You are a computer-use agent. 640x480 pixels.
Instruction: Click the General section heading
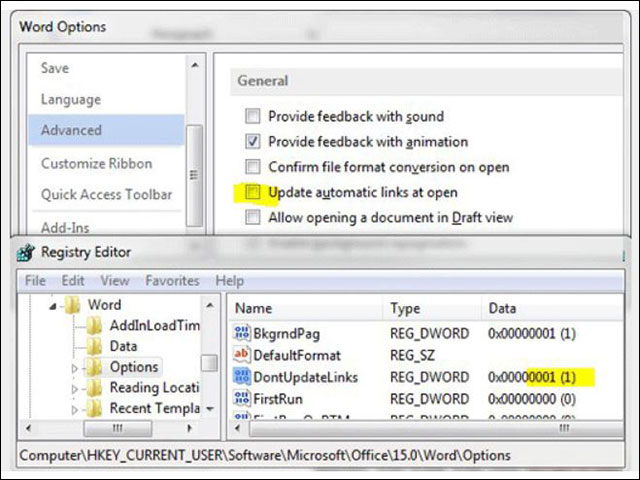(x=263, y=80)
